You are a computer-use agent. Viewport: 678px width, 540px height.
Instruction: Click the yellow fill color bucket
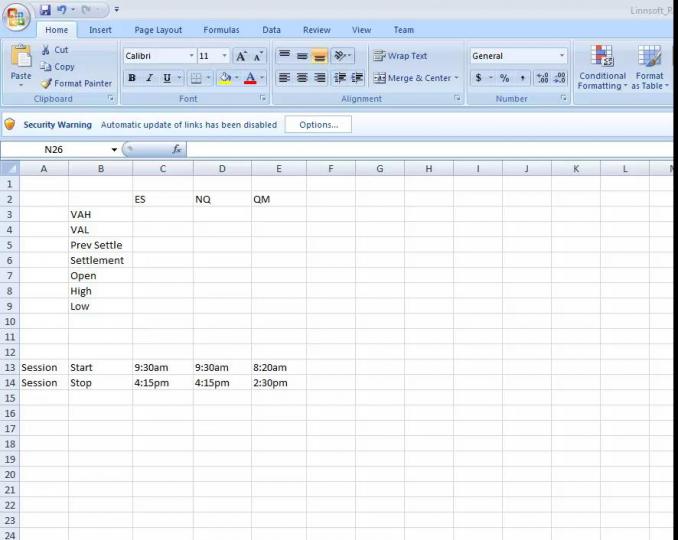(225, 78)
